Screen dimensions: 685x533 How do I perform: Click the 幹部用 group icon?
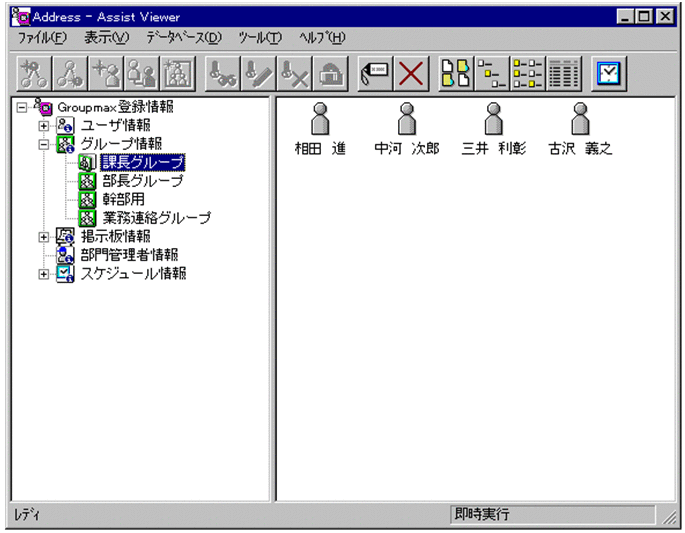click(87, 200)
